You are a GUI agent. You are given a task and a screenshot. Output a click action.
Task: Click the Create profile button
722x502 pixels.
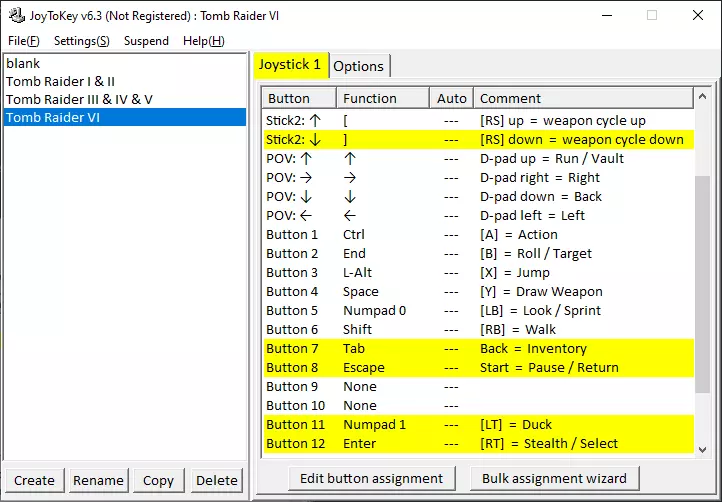pyautogui.click(x=34, y=480)
